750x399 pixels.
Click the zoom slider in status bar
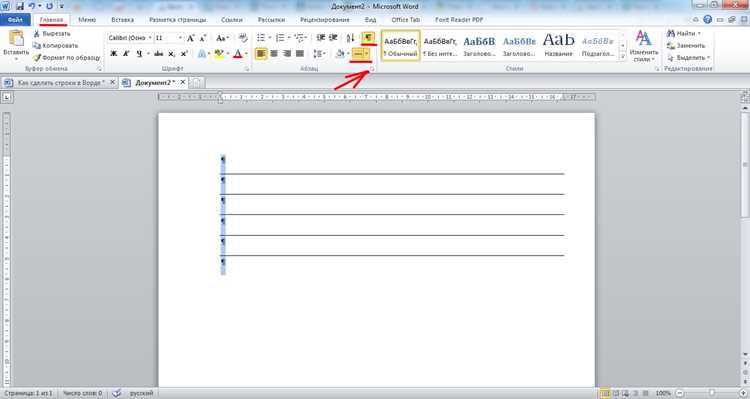pyautogui.click(x=711, y=393)
